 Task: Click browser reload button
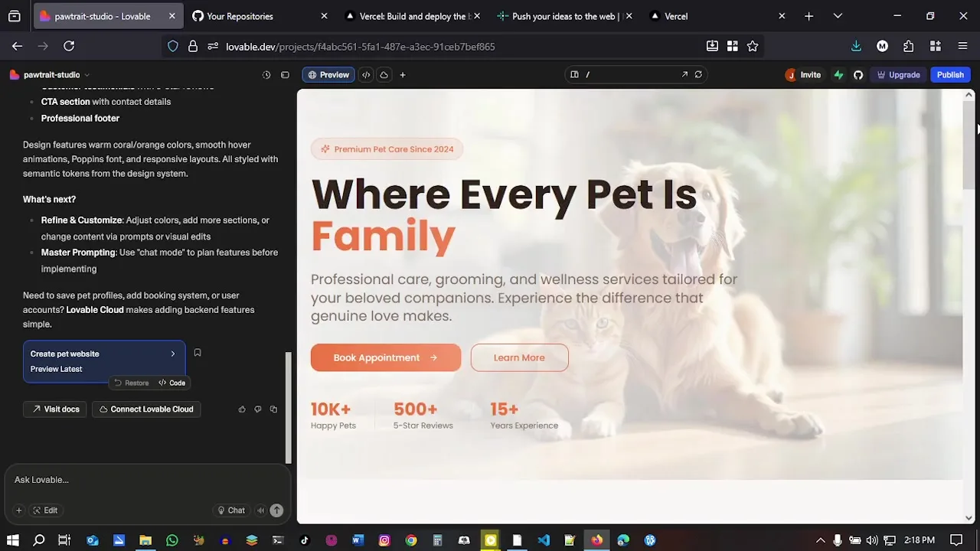point(69,47)
